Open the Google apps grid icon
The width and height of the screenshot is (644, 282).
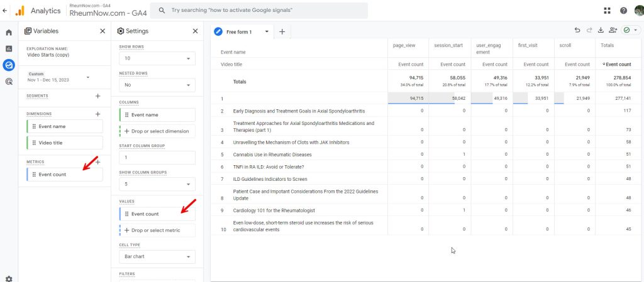[607, 11]
